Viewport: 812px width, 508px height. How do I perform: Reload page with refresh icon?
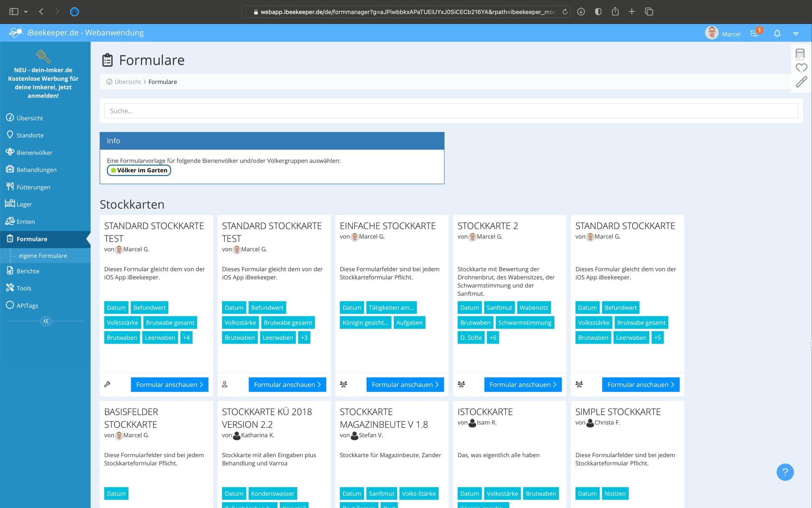tap(565, 12)
